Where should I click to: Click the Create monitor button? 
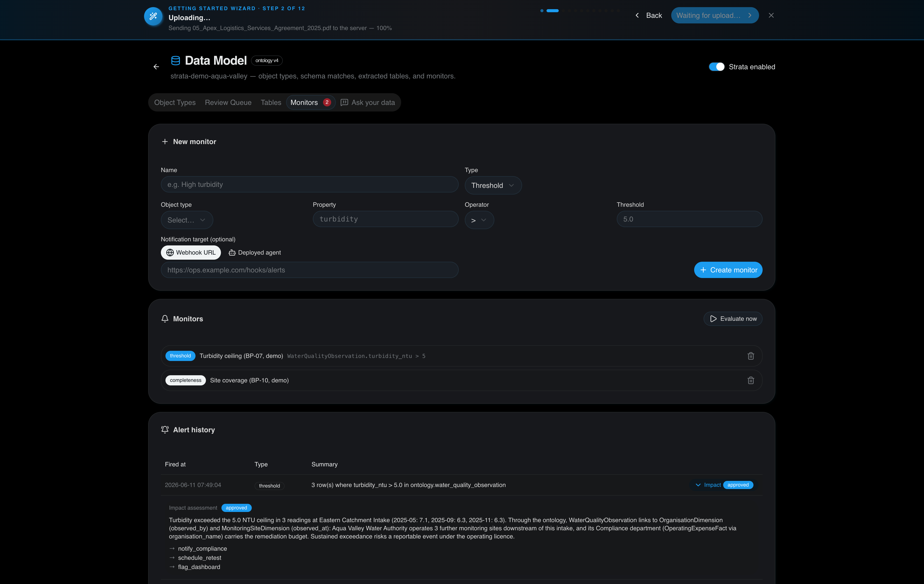[728, 270]
